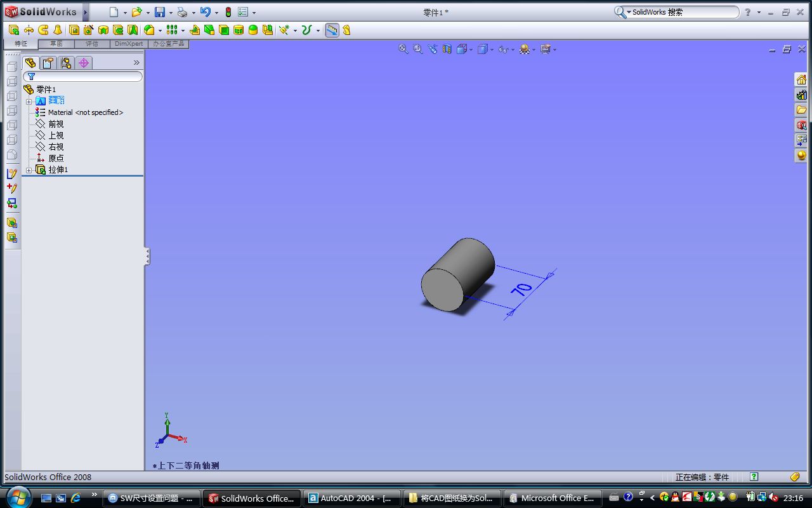Open the Help question mark button
Screen dimensions: 812x508
coord(748,12)
